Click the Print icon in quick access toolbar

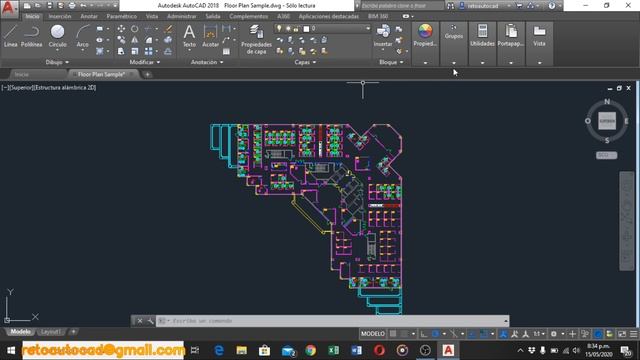[x=72, y=6]
